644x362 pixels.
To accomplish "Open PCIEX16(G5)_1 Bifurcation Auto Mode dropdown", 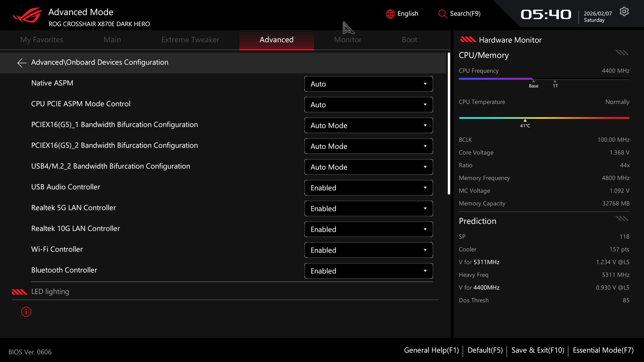I will click(368, 125).
